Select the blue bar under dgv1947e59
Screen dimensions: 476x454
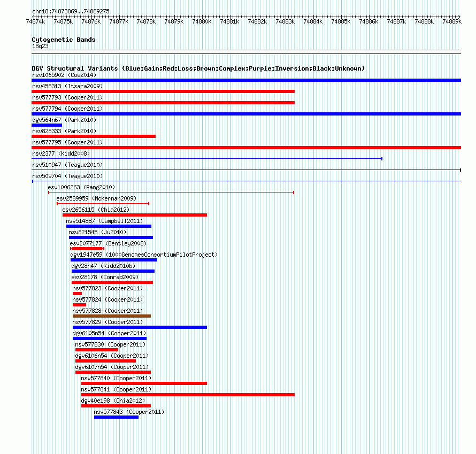coord(114,260)
